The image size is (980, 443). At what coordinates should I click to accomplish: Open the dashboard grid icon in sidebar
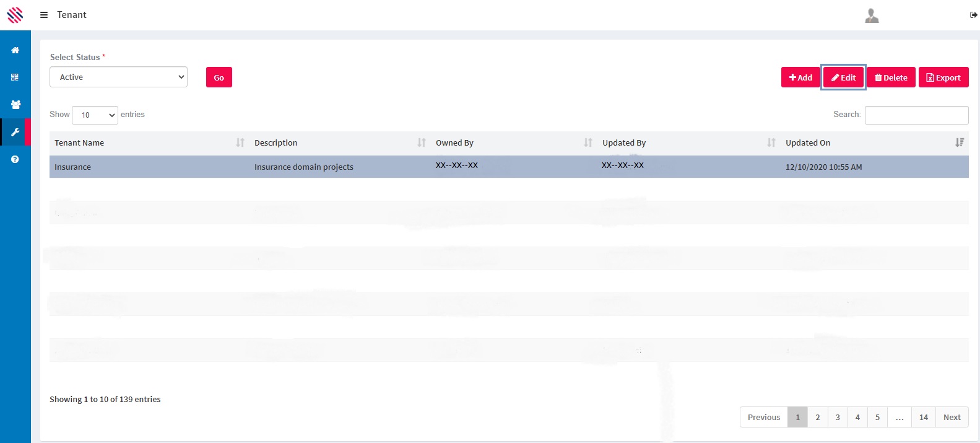(x=15, y=77)
